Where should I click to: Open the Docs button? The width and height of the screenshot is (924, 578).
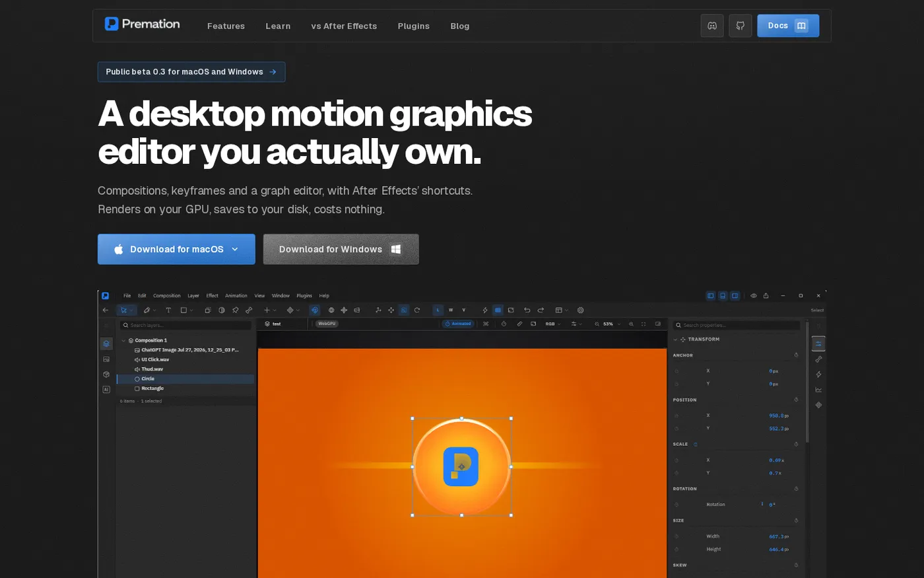(788, 26)
